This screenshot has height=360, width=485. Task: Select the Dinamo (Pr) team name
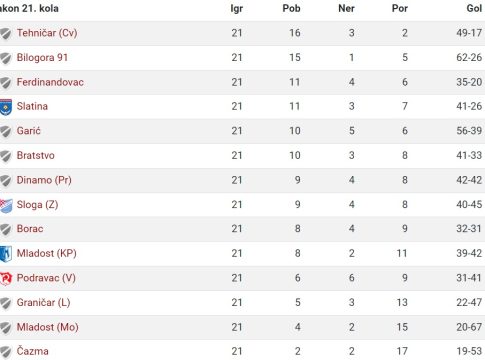pos(44,180)
